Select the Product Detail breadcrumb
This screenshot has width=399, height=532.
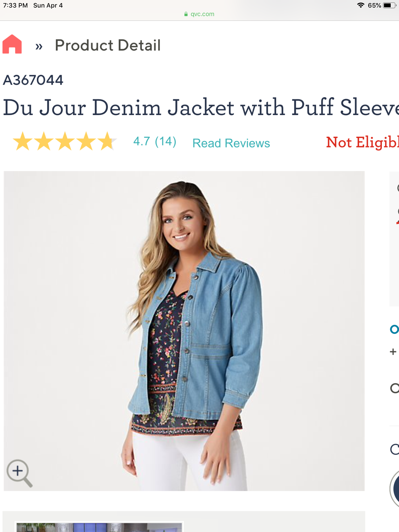pyautogui.click(x=108, y=45)
